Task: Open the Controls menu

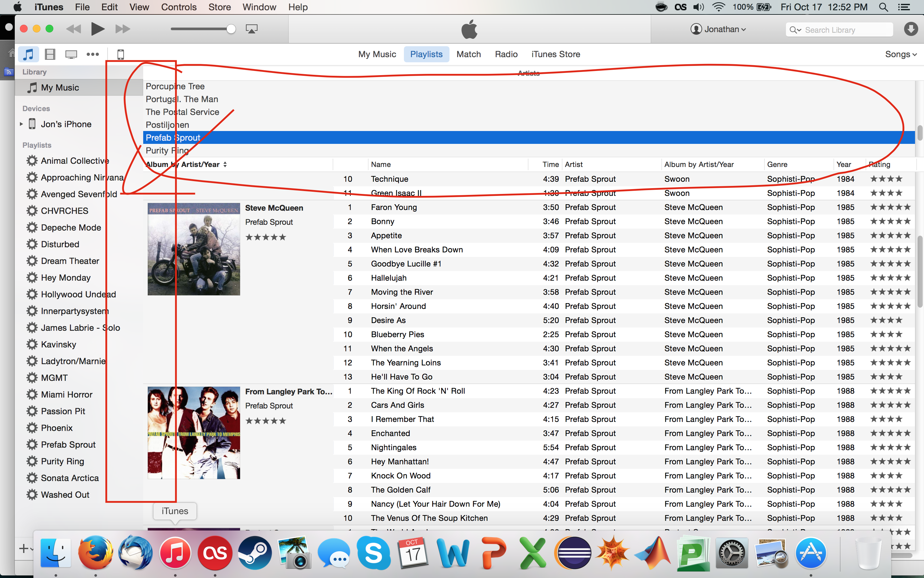Action: point(179,7)
